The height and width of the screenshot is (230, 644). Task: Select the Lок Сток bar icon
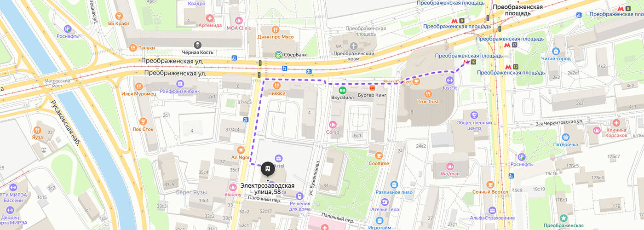click(x=143, y=121)
